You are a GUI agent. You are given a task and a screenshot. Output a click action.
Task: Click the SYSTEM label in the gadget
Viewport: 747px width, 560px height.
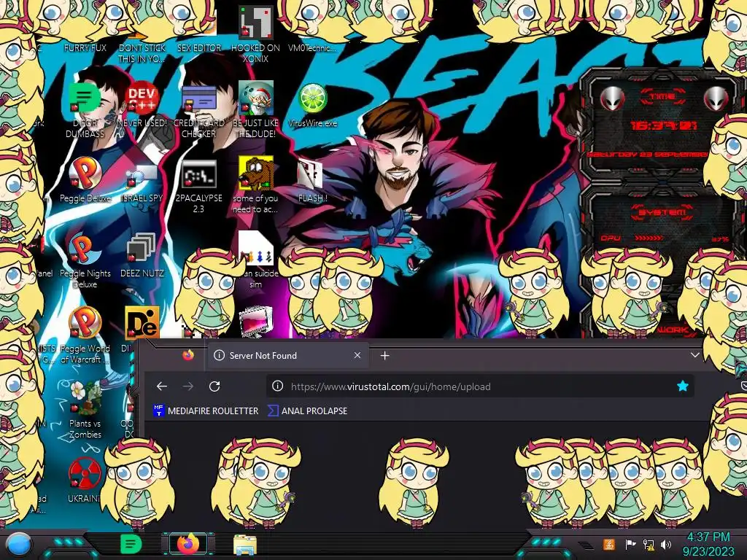pyautogui.click(x=662, y=212)
